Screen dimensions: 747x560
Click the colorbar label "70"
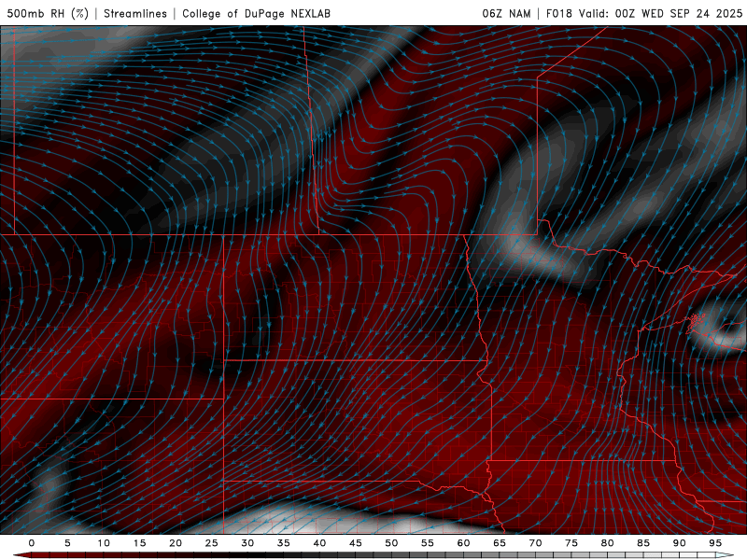click(535, 543)
